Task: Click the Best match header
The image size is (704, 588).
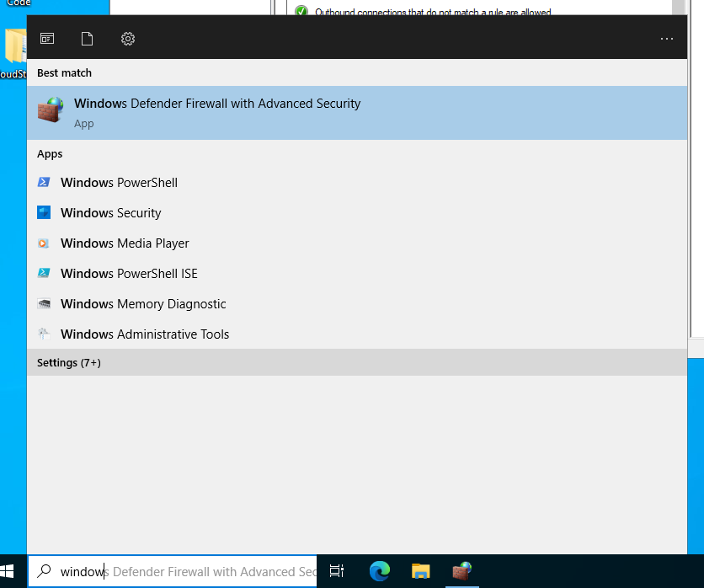Action: (x=64, y=72)
